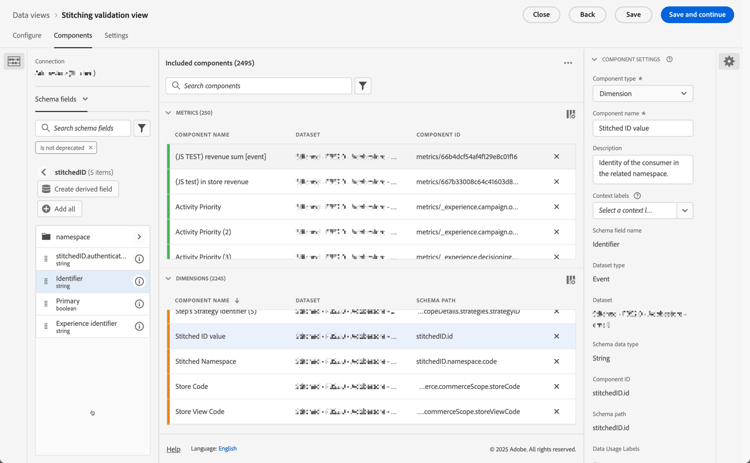750x463 pixels.
Task: Select 'Stitched Namespace' dimension row
Action: pyautogui.click(x=371, y=362)
